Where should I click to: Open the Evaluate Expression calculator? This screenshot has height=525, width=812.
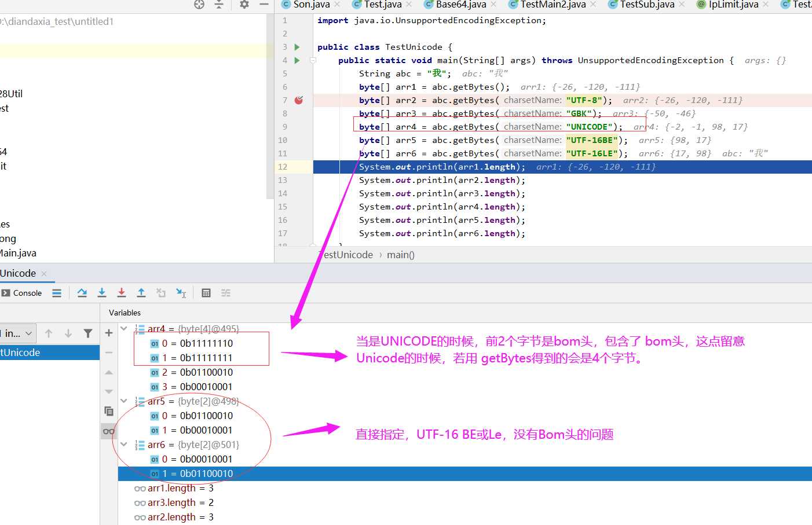[x=206, y=293]
